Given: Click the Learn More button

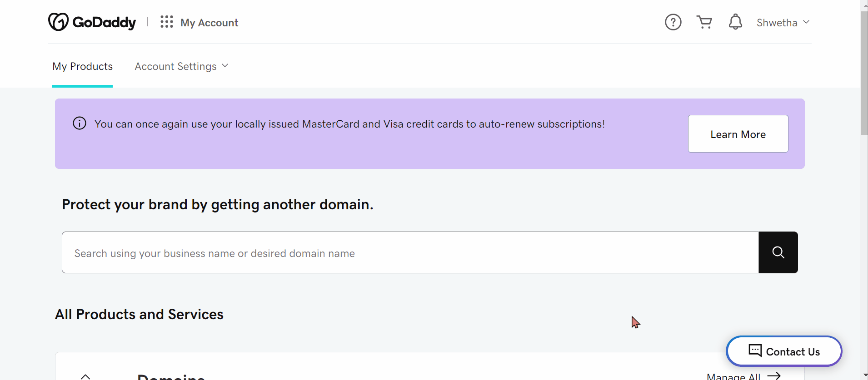Looking at the screenshot, I should (738, 134).
